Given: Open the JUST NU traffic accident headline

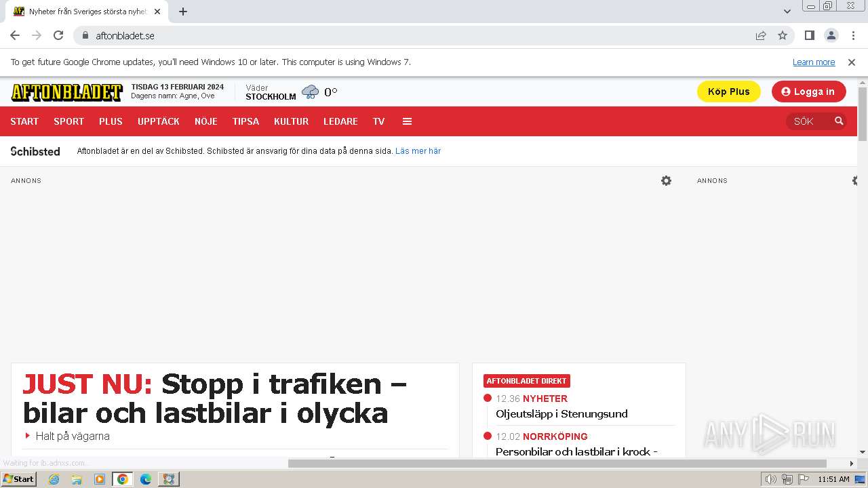Looking at the screenshot, I should (215, 399).
